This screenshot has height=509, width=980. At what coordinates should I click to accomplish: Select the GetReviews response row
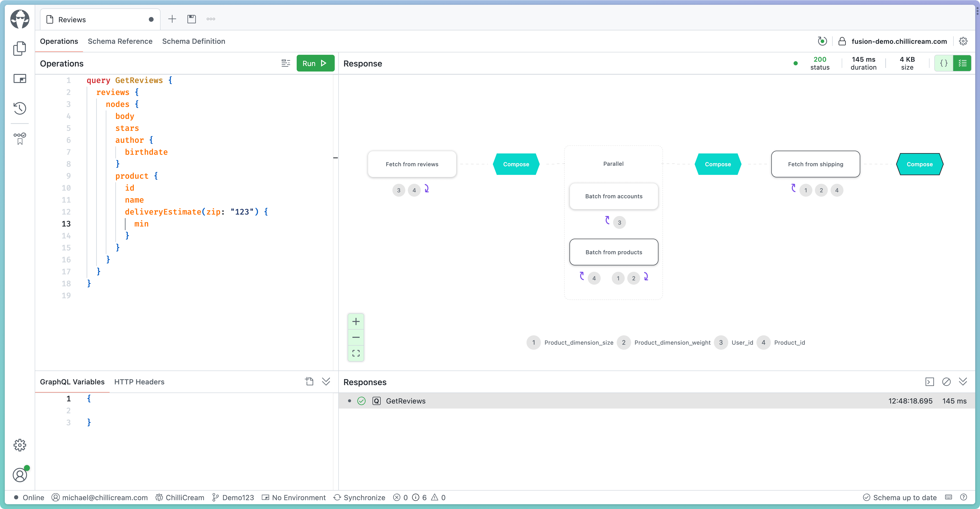coord(657,401)
